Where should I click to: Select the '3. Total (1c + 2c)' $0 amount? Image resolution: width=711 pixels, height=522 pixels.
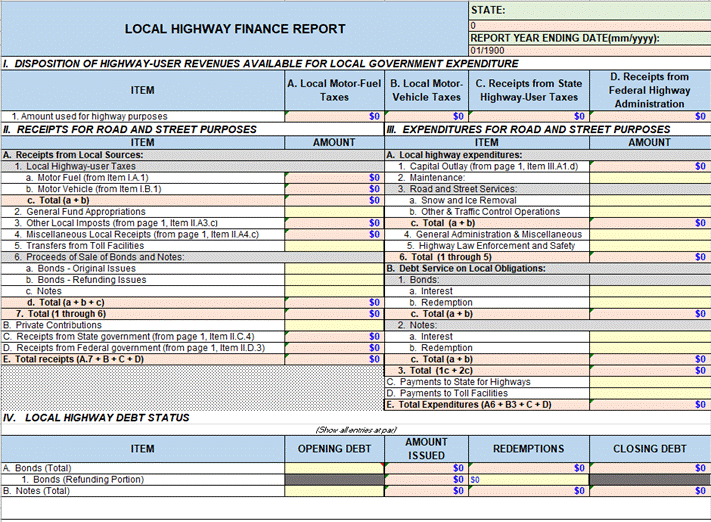(650, 371)
